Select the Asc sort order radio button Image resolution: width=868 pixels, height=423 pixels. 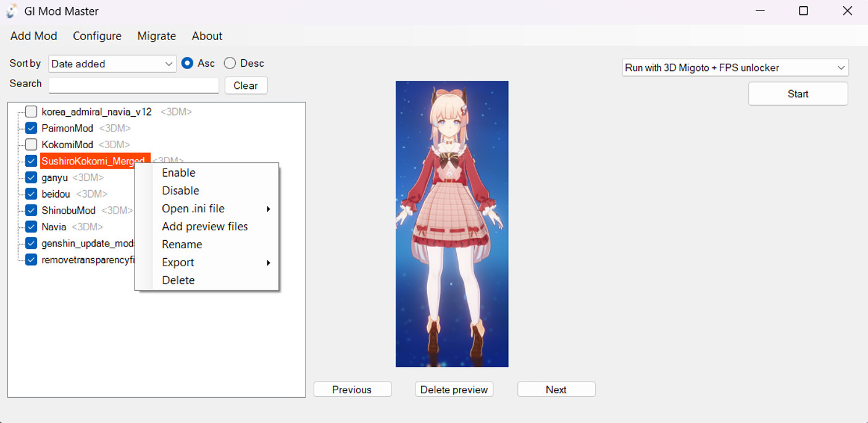[188, 63]
